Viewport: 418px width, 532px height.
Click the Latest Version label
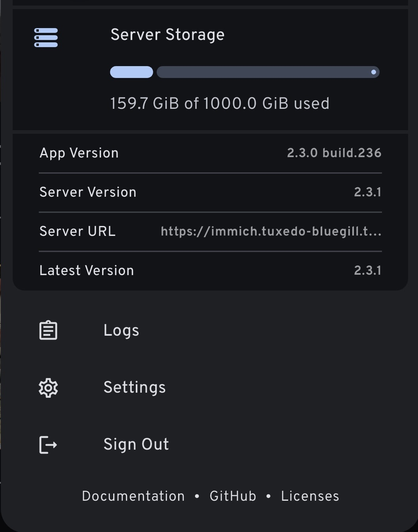[x=87, y=271]
